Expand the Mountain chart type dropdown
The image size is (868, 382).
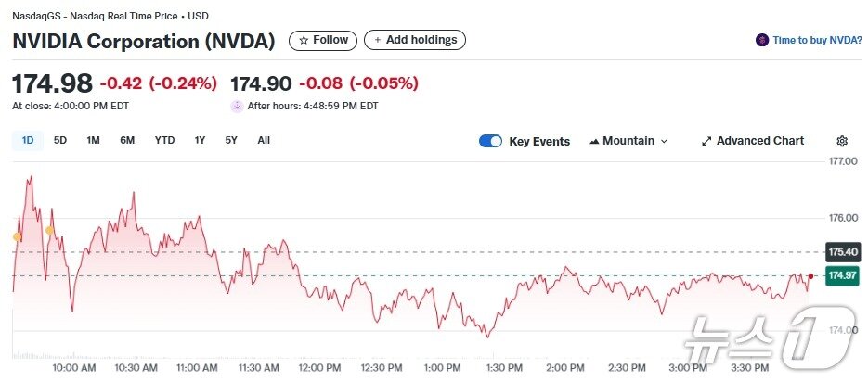[x=628, y=141]
